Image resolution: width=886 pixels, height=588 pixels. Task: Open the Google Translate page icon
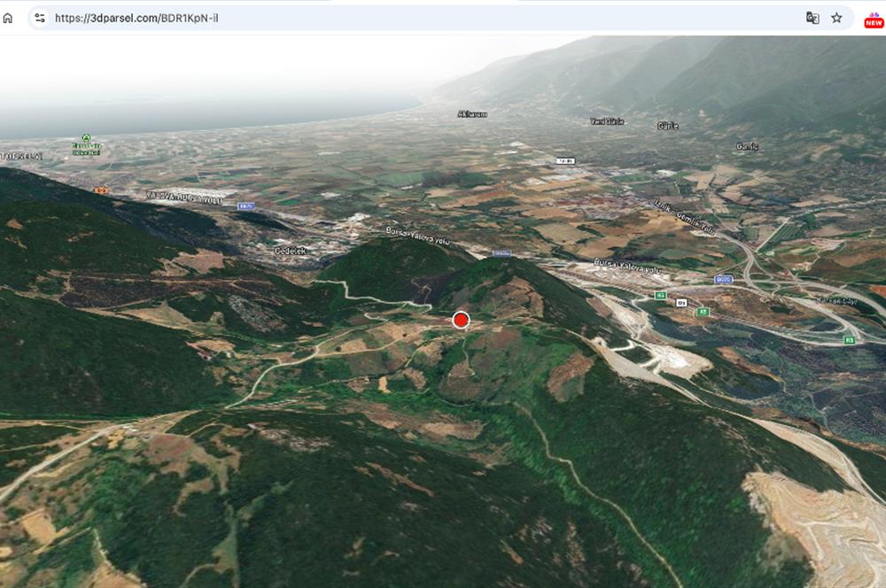813,17
